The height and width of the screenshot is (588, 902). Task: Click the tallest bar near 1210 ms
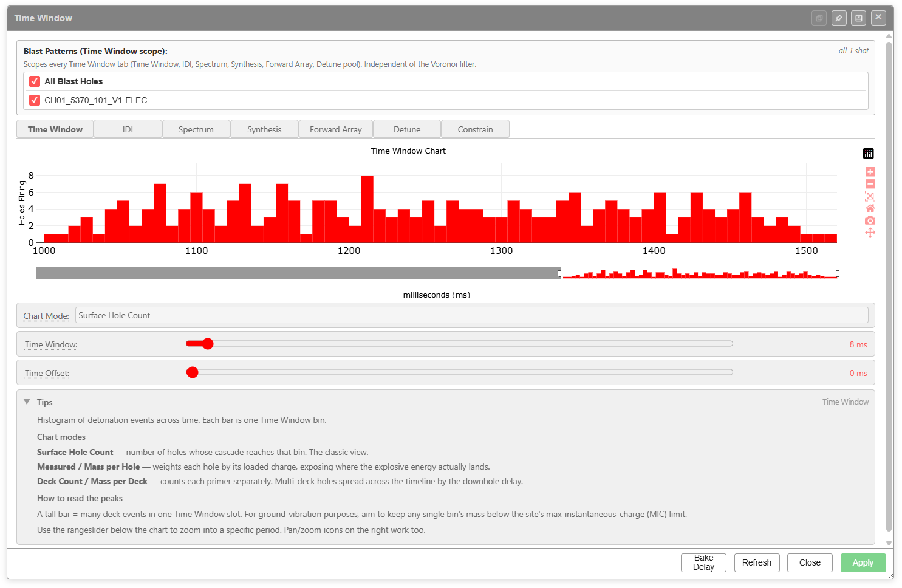click(x=367, y=209)
